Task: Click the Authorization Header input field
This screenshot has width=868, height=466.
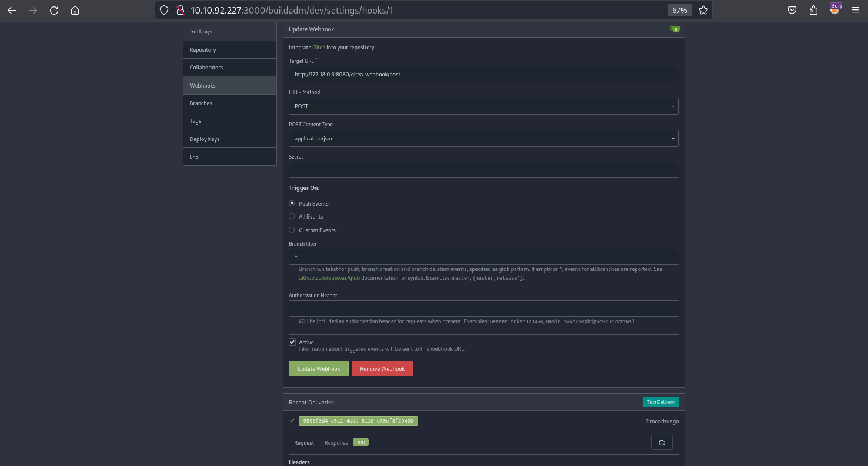Action: tap(483, 309)
